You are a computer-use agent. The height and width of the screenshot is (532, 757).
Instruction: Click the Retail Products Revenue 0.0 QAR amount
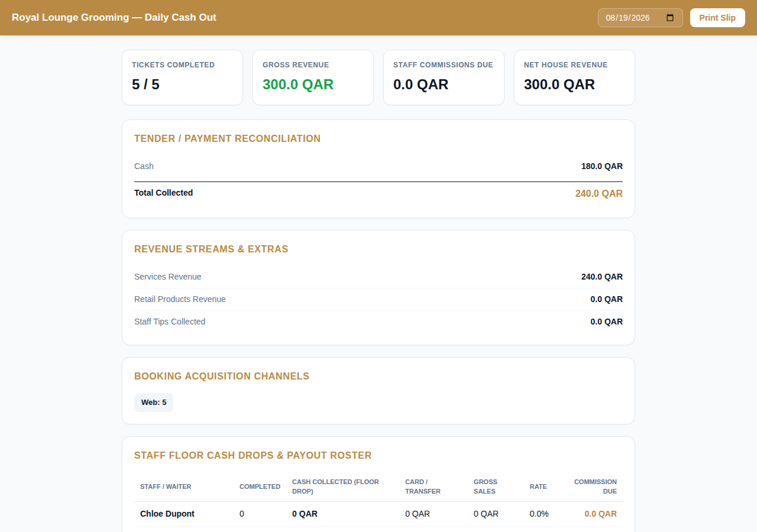pos(607,299)
